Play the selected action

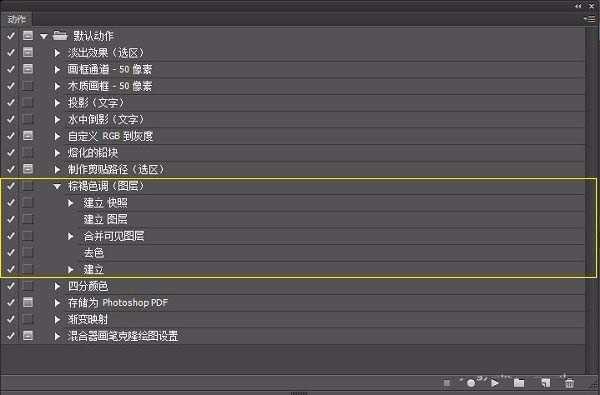point(495,383)
